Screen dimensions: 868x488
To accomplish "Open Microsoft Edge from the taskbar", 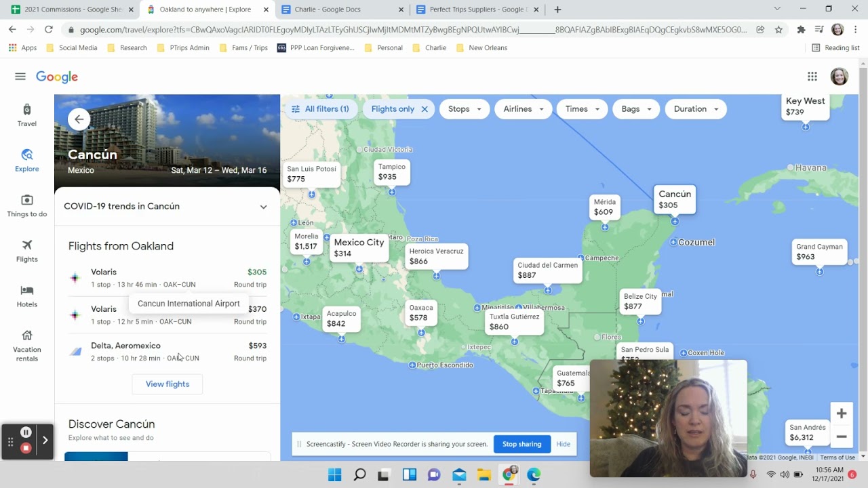I will pos(534,474).
